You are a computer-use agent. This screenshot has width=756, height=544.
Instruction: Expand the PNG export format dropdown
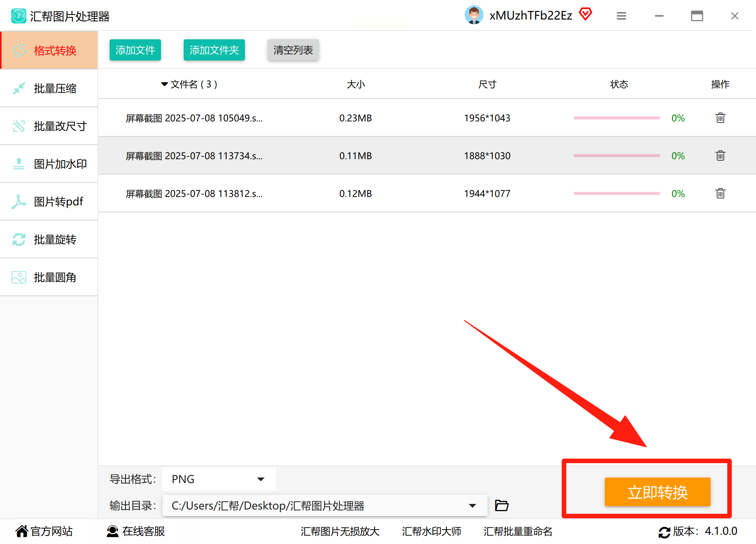point(260,479)
